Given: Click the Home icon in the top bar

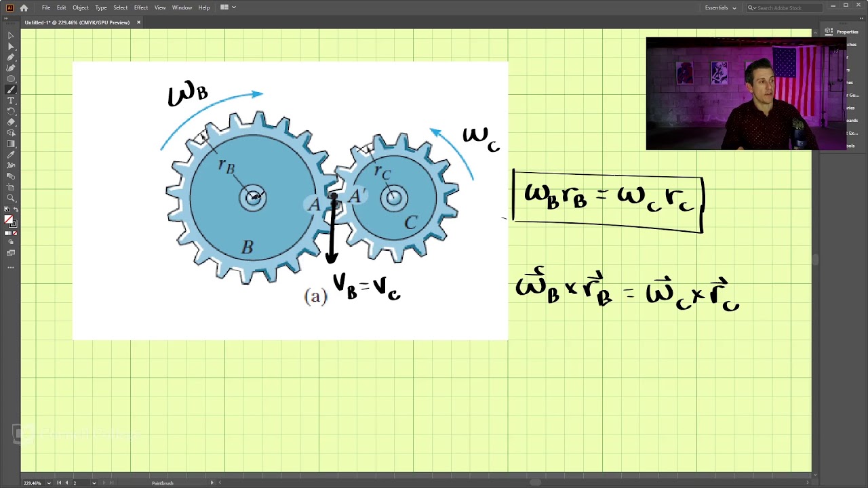Looking at the screenshot, I should pos(24,7).
